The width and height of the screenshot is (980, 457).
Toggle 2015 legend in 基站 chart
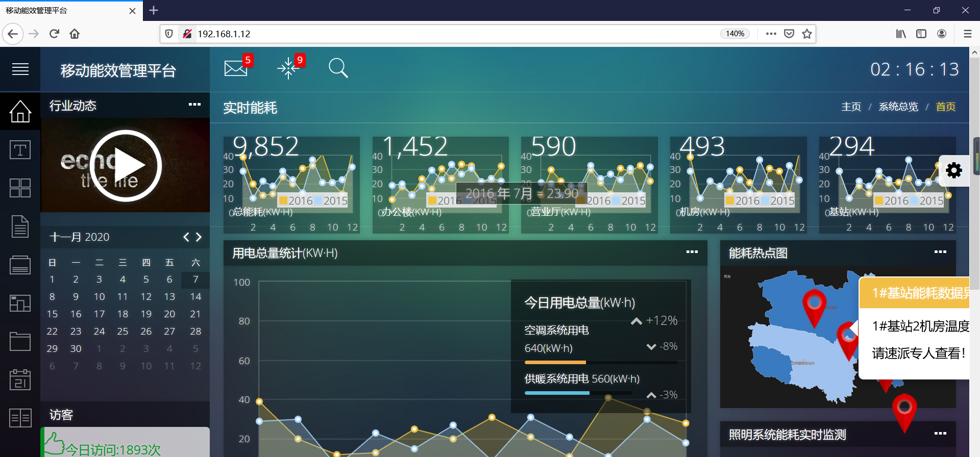tap(926, 200)
